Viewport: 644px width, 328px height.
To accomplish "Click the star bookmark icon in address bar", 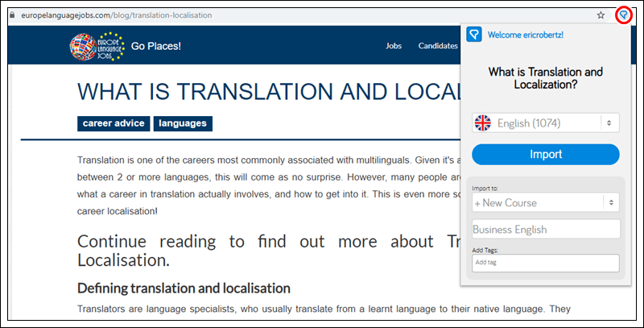I will 601,15.
